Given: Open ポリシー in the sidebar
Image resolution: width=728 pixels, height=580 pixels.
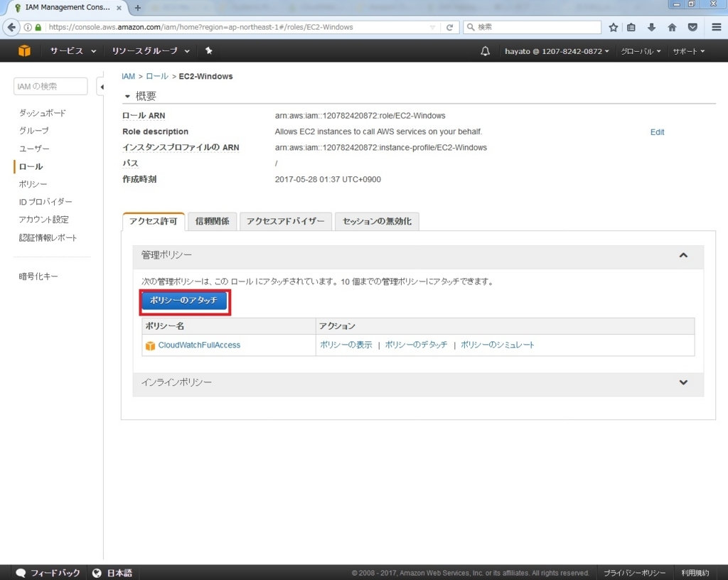Looking at the screenshot, I should (x=33, y=184).
